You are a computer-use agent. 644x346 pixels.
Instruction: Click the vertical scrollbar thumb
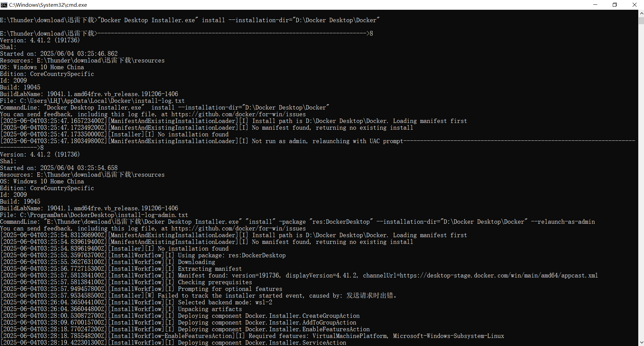[x=641, y=21]
